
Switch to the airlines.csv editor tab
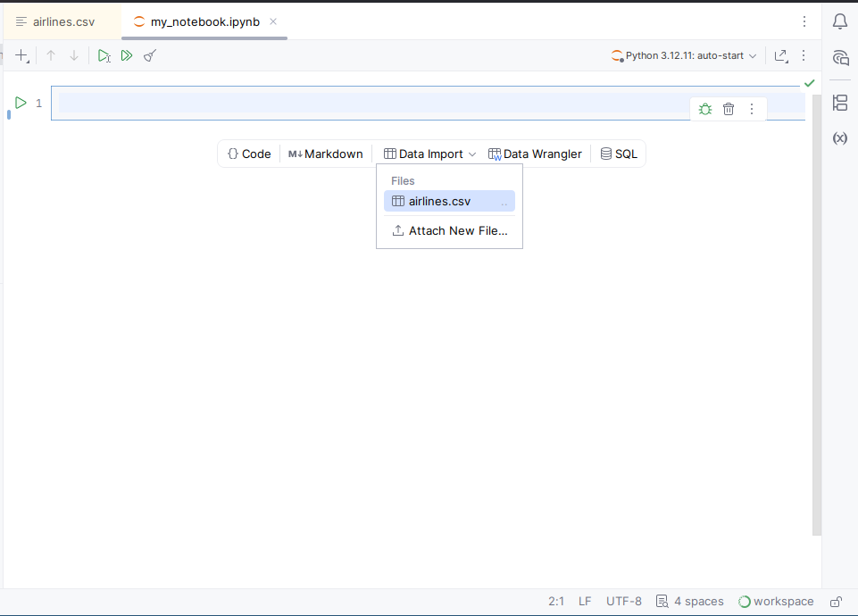tap(62, 21)
